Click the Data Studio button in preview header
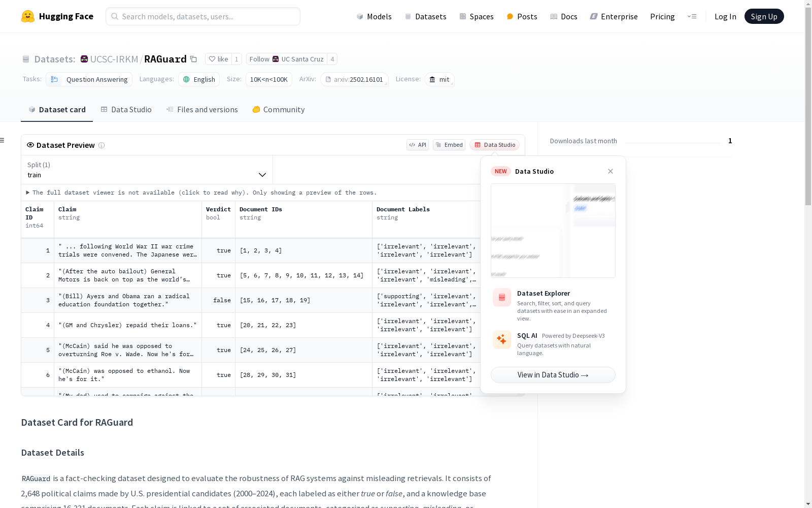The width and height of the screenshot is (812, 508). point(495,145)
